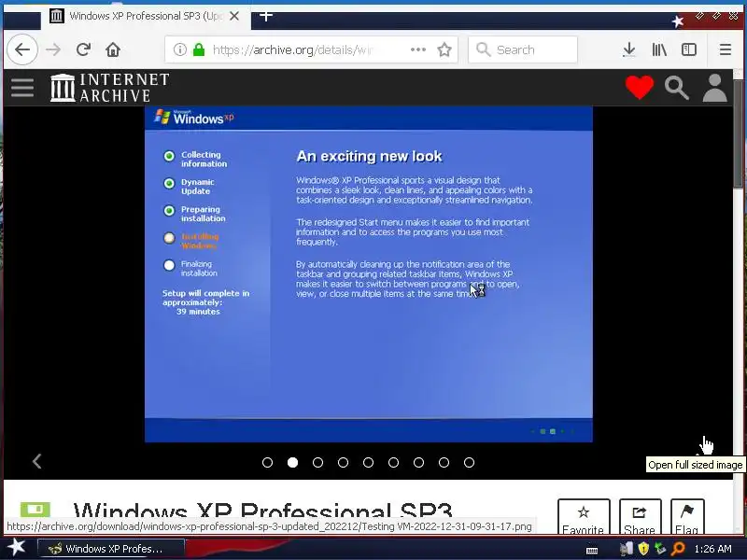Select the second carousel dot
The width and height of the screenshot is (747, 560).
[292, 462]
